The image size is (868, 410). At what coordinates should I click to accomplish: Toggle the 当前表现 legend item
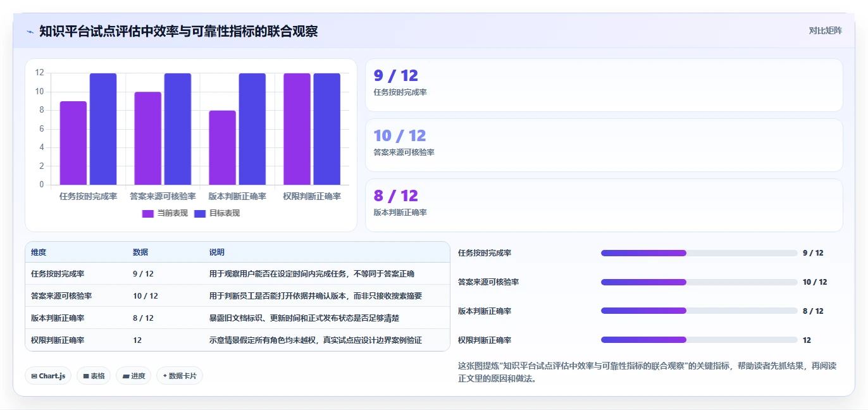tap(164, 213)
